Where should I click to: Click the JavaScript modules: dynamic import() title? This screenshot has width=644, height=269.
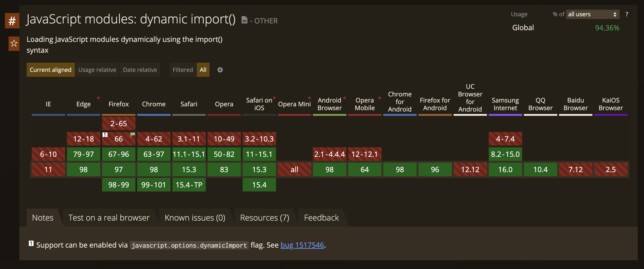click(131, 19)
